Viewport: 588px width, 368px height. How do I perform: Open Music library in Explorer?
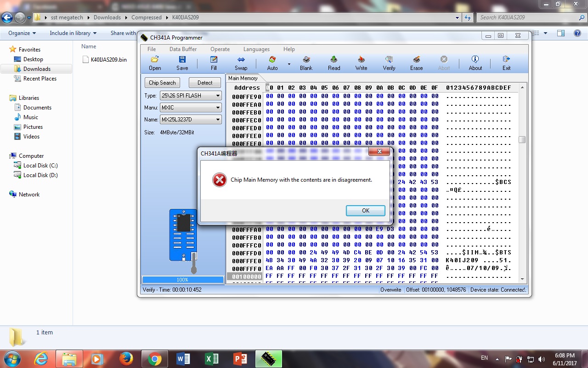pyautogui.click(x=31, y=117)
